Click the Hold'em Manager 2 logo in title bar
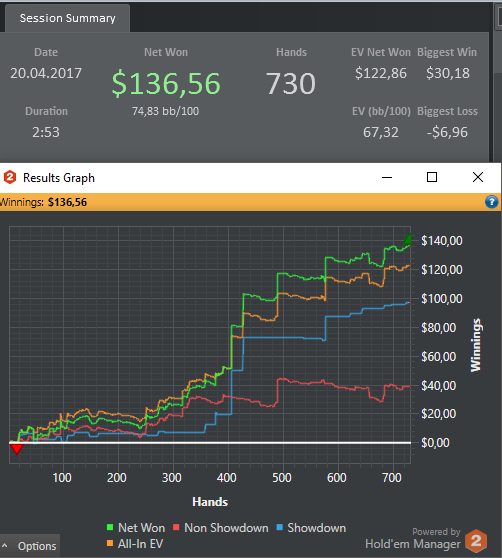The width and height of the screenshot is (502, 558). [10, 177]
